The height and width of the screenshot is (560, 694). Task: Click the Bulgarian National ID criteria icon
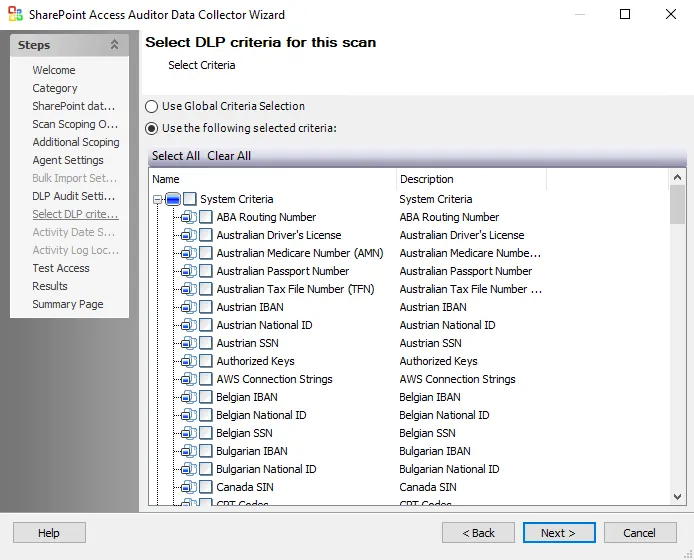(189, 469)
